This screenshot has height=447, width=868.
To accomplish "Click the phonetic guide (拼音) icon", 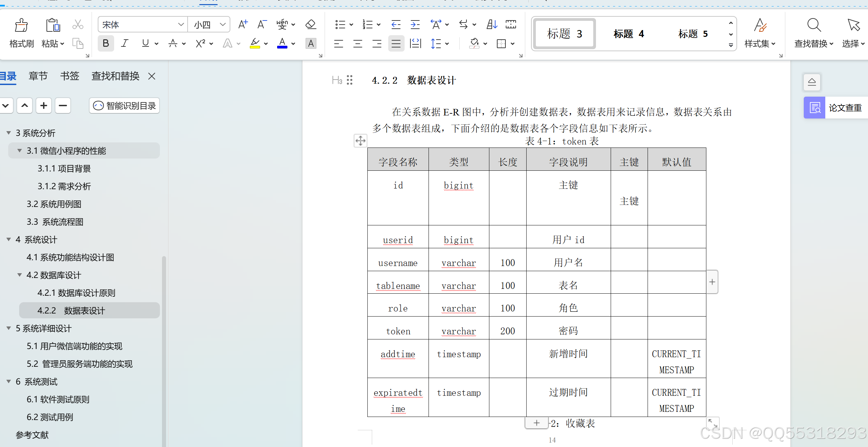I will pyautogui.click(x=282, y=25).
